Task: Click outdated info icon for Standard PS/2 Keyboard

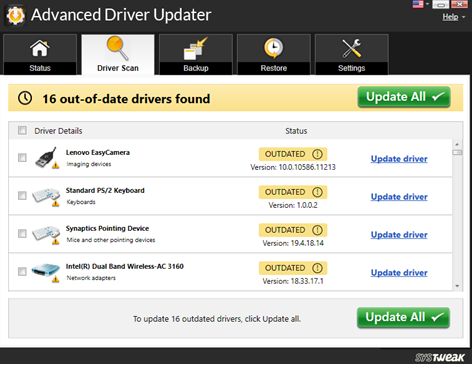Action: coord(317,192)
